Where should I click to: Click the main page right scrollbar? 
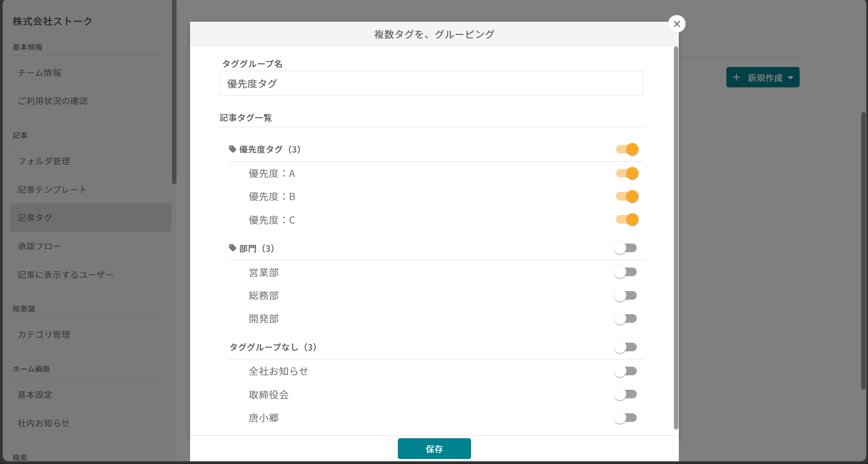863,250
